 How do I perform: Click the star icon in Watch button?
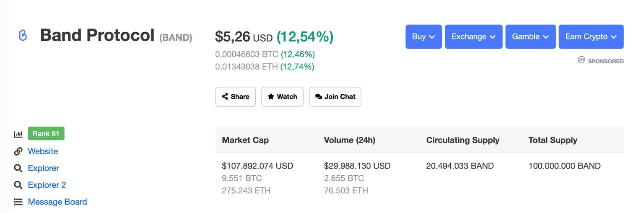(271, 96)
